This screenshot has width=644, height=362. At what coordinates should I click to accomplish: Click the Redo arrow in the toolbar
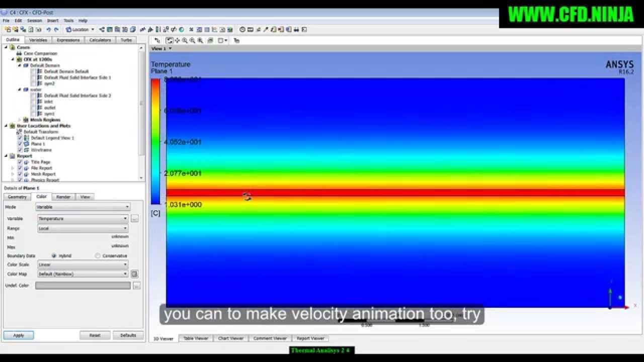(56, 30)
